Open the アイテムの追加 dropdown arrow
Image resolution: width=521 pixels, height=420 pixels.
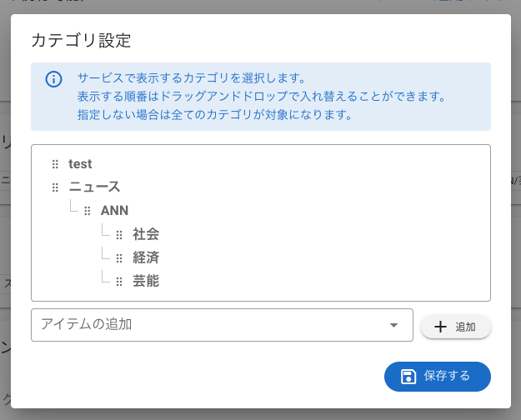[x=394, y=325]
